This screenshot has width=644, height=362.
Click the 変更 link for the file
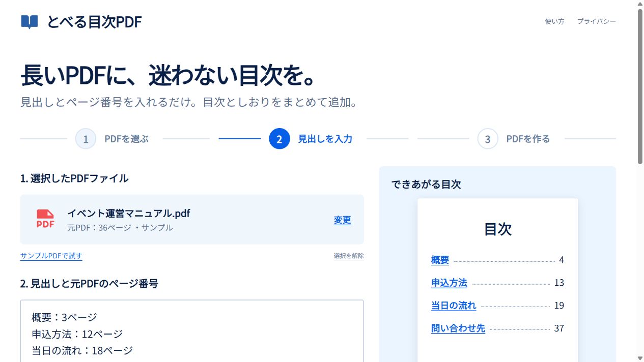click(x=342, y=220)
